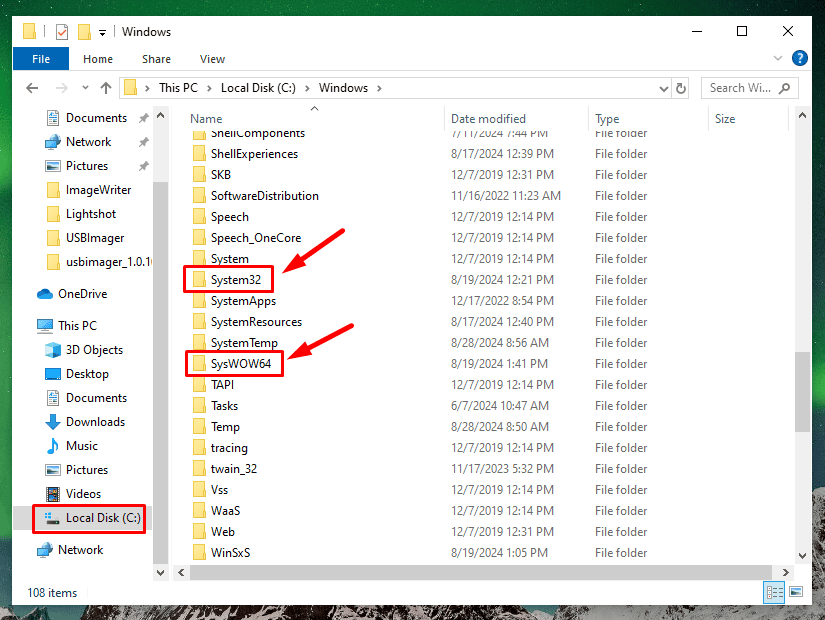
Task: Select the twain_32 folder
Action: click(x=234, y=469)
